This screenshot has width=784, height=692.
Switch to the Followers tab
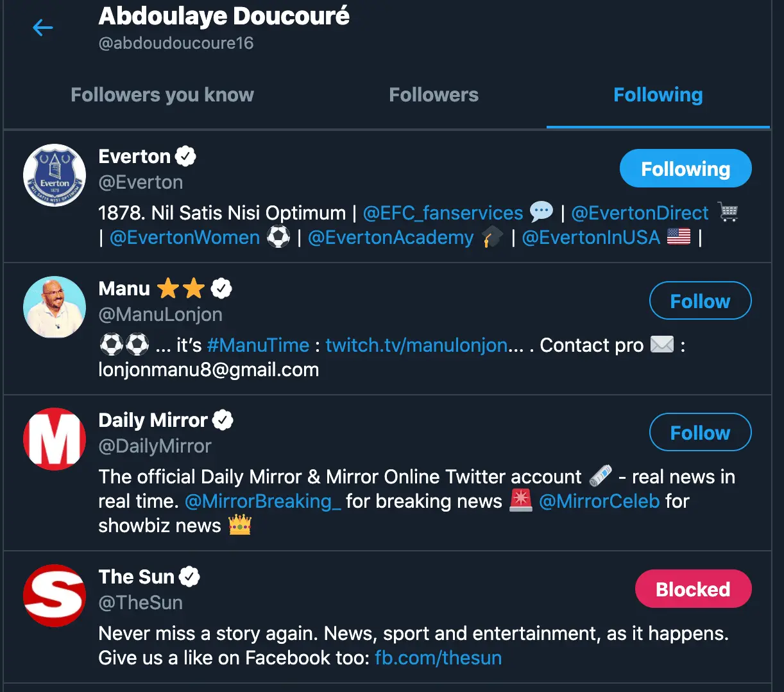point(434,95)
